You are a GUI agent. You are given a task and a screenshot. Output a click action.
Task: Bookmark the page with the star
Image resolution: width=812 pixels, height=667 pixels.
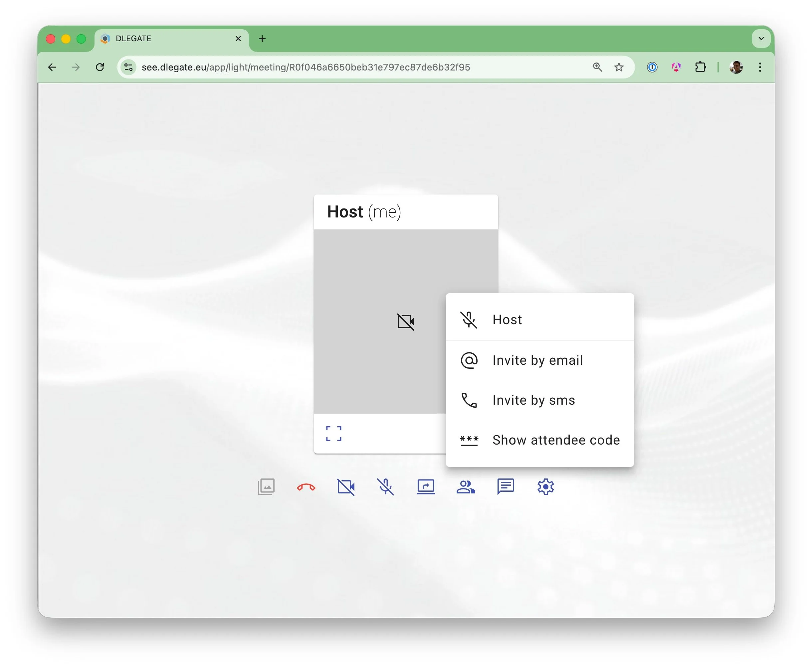[619, 67]
